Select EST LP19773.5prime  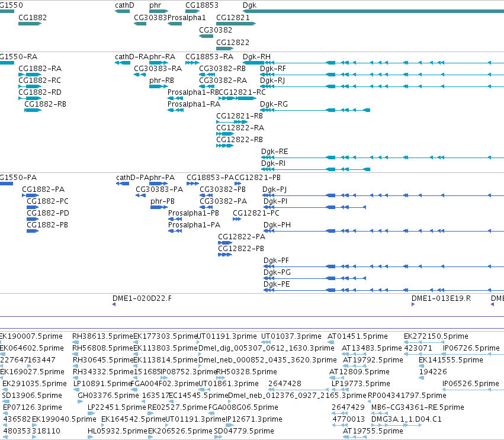tap(361, 384)
